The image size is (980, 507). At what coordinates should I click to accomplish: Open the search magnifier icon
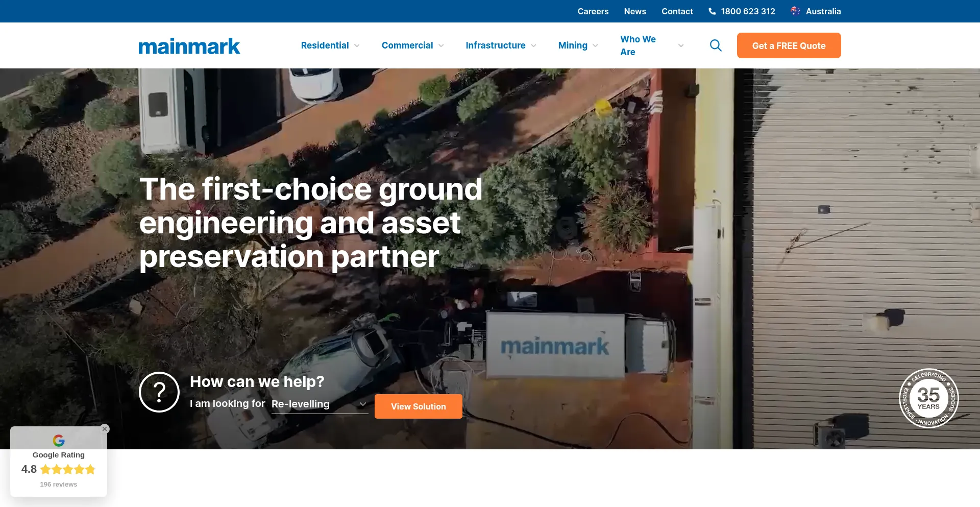[716, 45]
